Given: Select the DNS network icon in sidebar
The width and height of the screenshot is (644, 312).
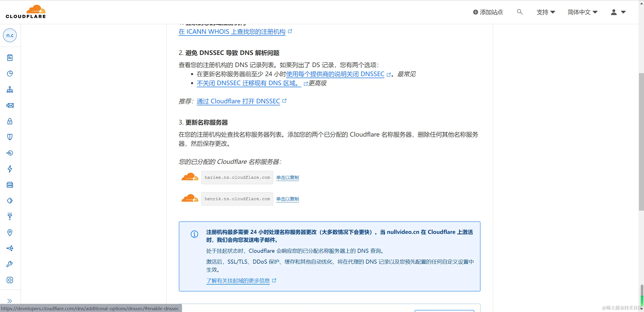Looking at the screenshot, I should tap(10, 90).
